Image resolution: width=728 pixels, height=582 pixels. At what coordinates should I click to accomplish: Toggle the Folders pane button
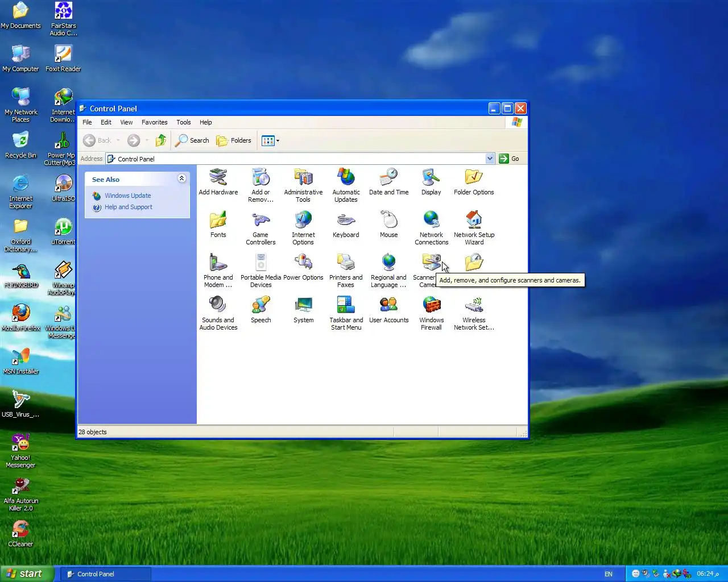click(234, 140)
